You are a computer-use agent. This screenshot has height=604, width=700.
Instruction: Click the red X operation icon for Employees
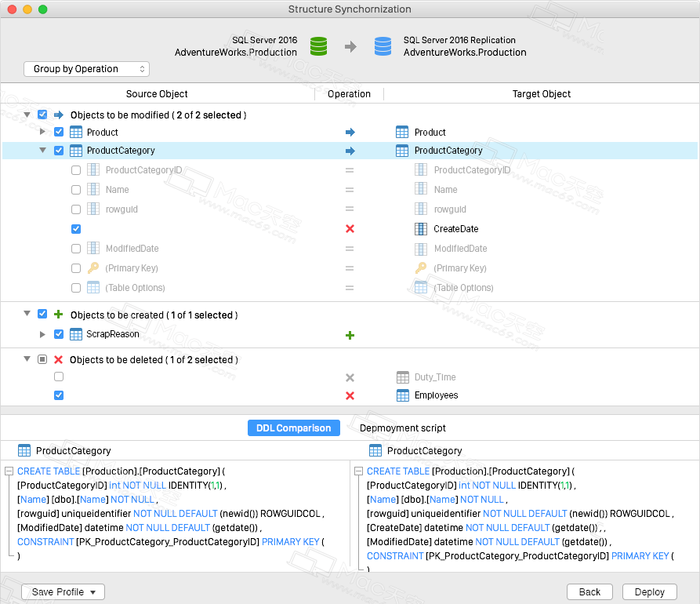coord(350,395)
